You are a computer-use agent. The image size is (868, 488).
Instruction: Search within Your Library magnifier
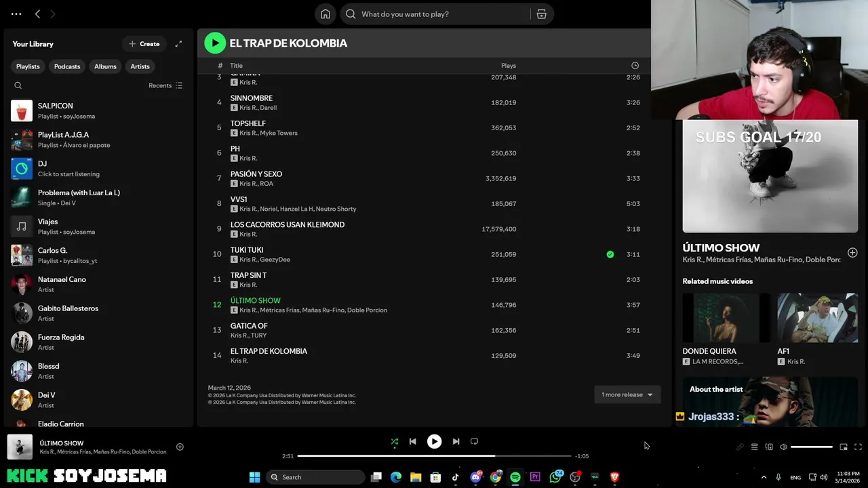18,85
